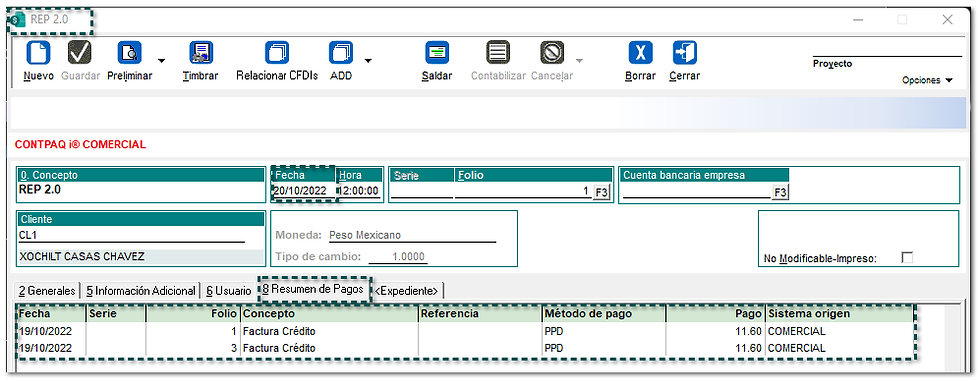Click the Moneda field Peso Mexicano

(x=412, y=235)
